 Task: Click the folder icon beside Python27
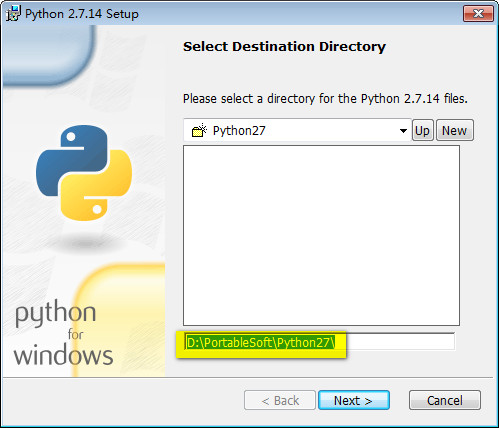[x=199, y=130]
